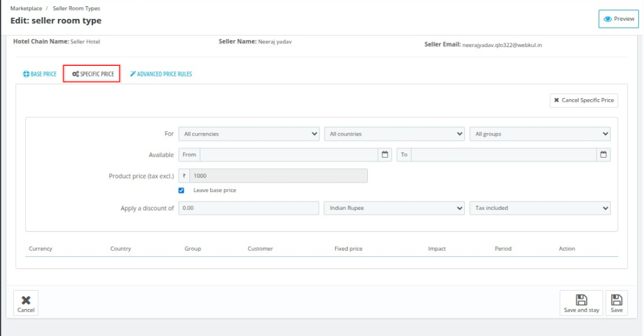
Task: Click the Apply a discount of field
Action: (x=248, y=208)
